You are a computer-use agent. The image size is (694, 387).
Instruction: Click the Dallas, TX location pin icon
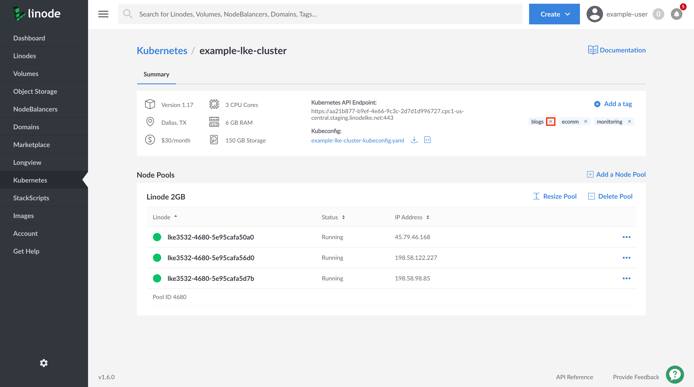pyautogui.click(x=150, y=122)
